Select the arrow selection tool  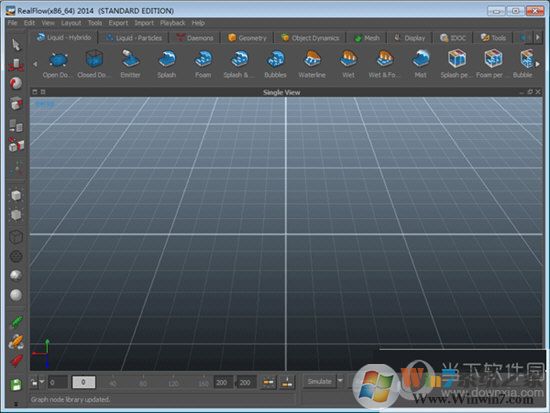(16, 45)
